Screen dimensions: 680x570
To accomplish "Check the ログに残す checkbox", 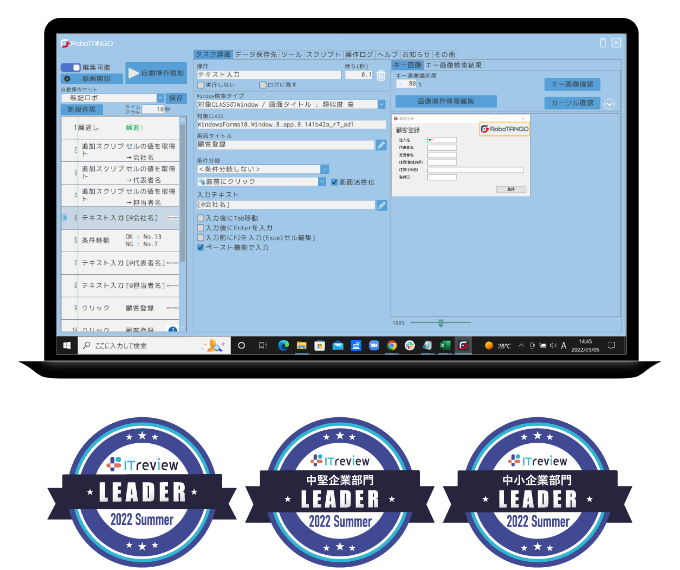I will (262, 85).
